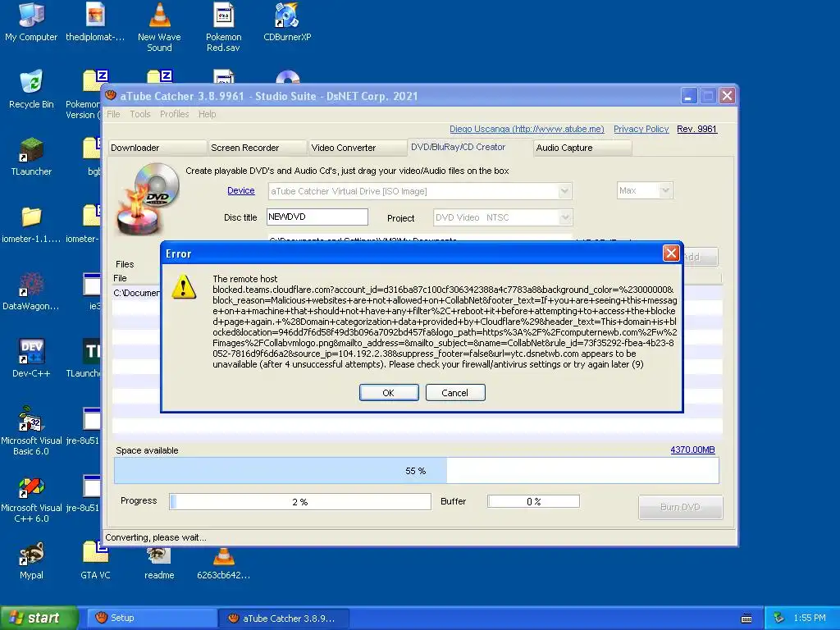840x630 pixels.
Task: Launch TLauncher Minecraft block shortcut
Action: point(31,157)
